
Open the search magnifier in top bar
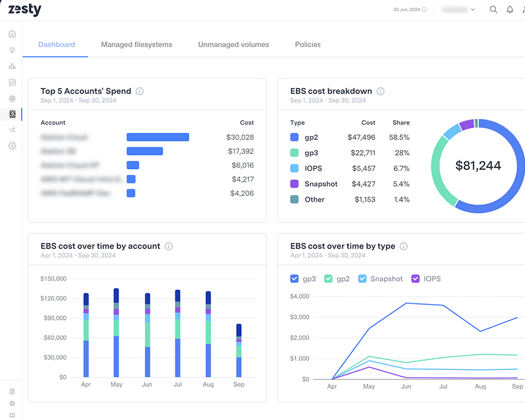click(x=493, y=9)
